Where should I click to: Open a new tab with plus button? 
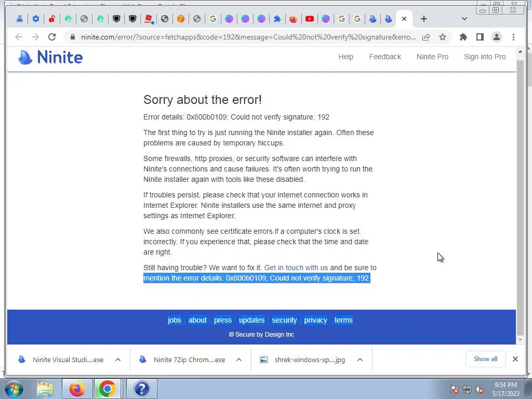(424, 19)
